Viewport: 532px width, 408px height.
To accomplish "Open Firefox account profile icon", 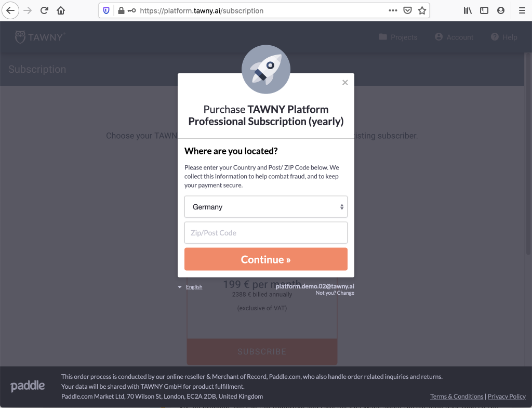I will 500,10.
